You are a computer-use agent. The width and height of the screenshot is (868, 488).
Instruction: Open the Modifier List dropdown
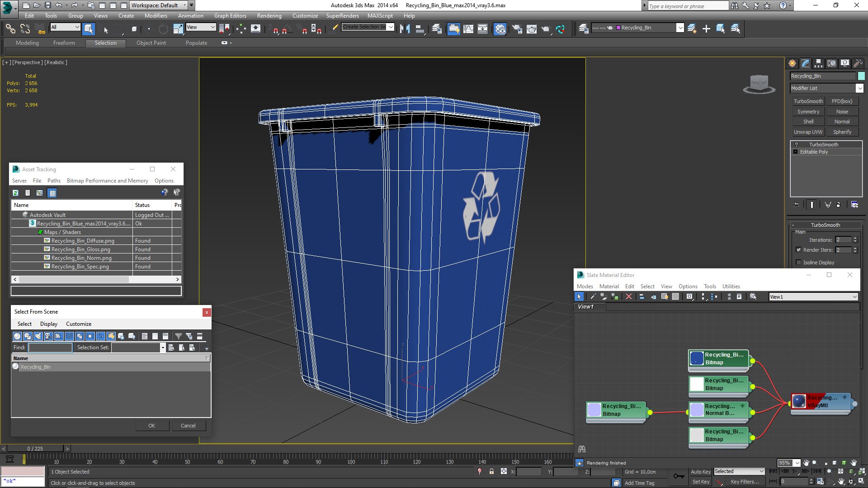tap(827, 88)
